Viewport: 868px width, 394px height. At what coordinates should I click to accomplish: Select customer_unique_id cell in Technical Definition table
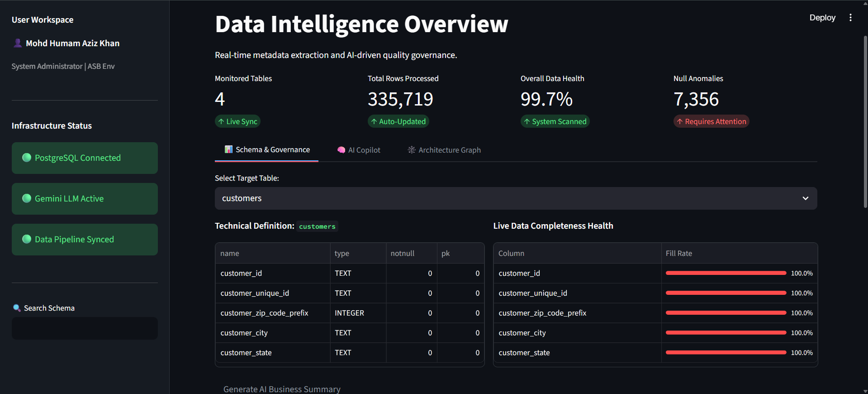[273, 293]
